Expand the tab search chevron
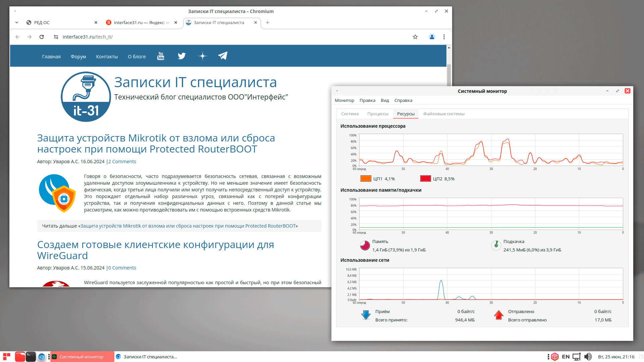This screenshot has height=362, width=644. (17, 22)
